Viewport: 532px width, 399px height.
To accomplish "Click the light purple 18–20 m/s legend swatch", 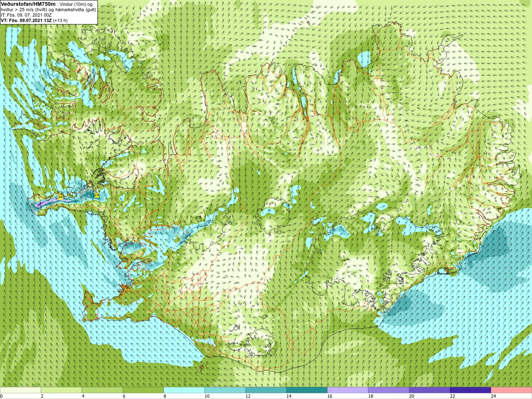I will 389,390.
